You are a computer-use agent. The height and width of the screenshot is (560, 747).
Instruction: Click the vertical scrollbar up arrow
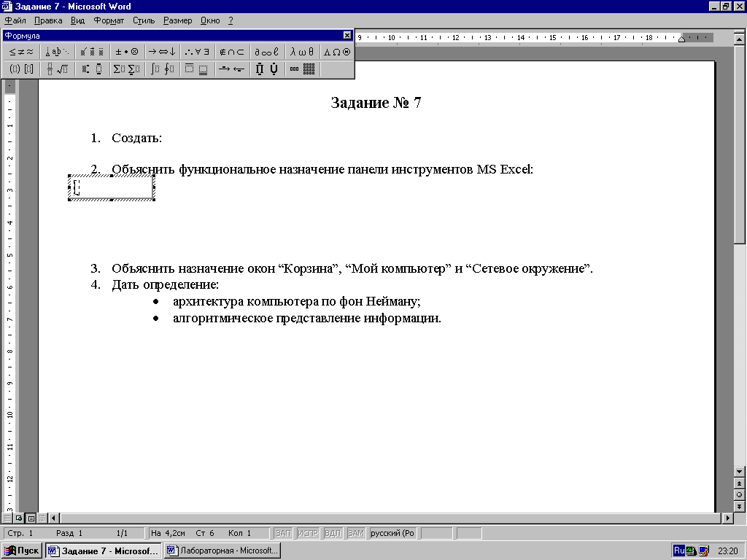click(x=740, y=39)
